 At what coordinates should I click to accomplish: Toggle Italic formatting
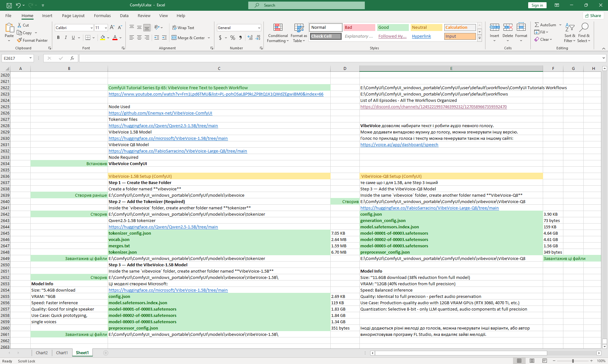(66, 38)
